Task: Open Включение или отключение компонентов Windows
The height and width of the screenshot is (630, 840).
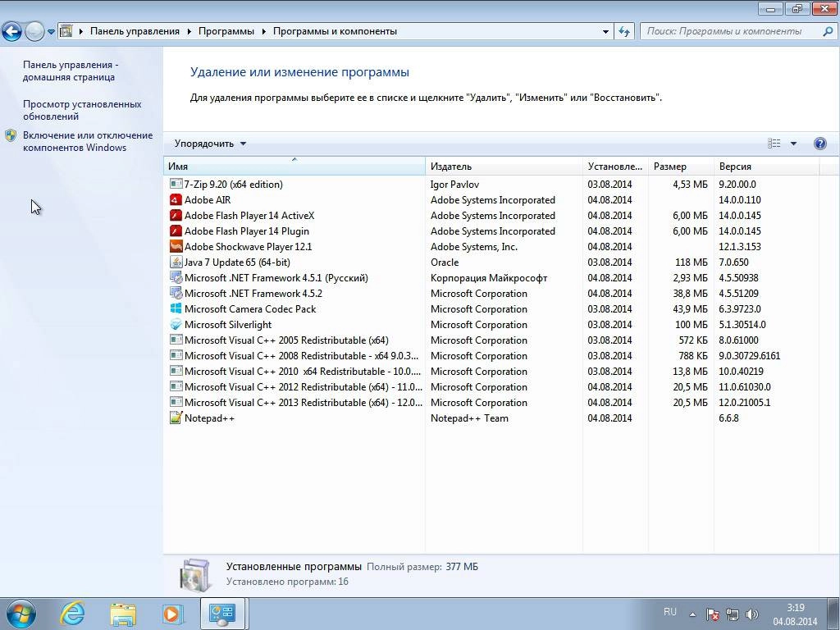Action: (88, 141)
